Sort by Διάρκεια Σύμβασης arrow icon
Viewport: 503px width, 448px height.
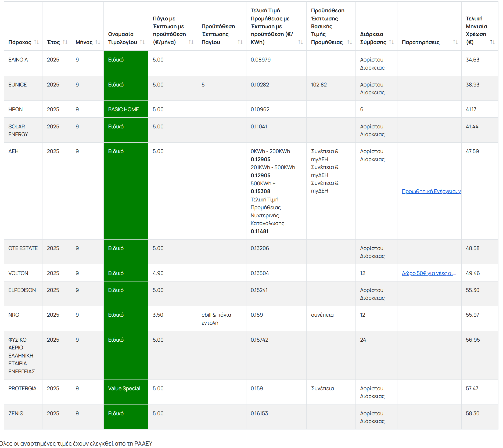pos(391,42)
